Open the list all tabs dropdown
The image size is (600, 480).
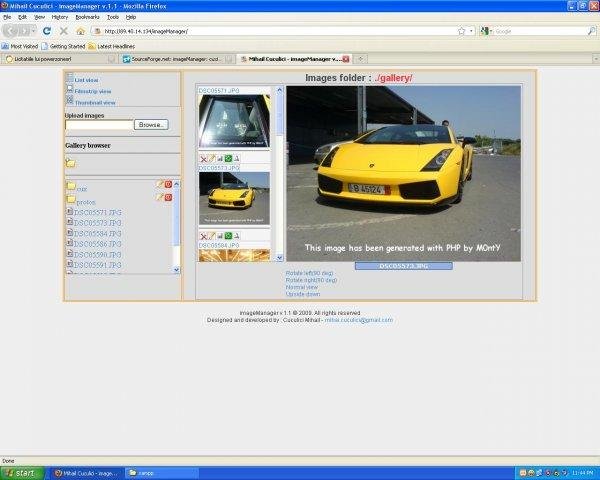coord(596,59)
